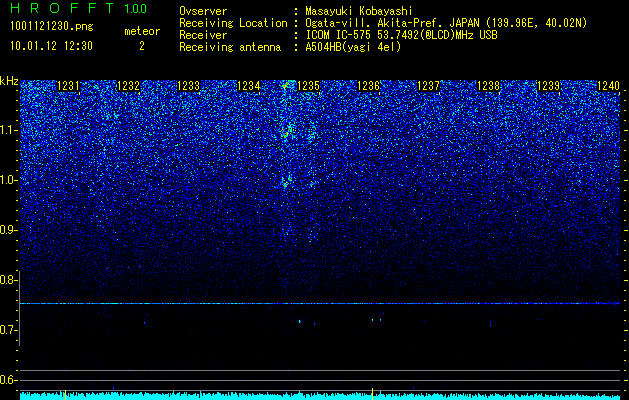The height and width of the screenshot is (400, 629).
Task: Click the 'Receiver' field label
Action: [x=203, y=35]
